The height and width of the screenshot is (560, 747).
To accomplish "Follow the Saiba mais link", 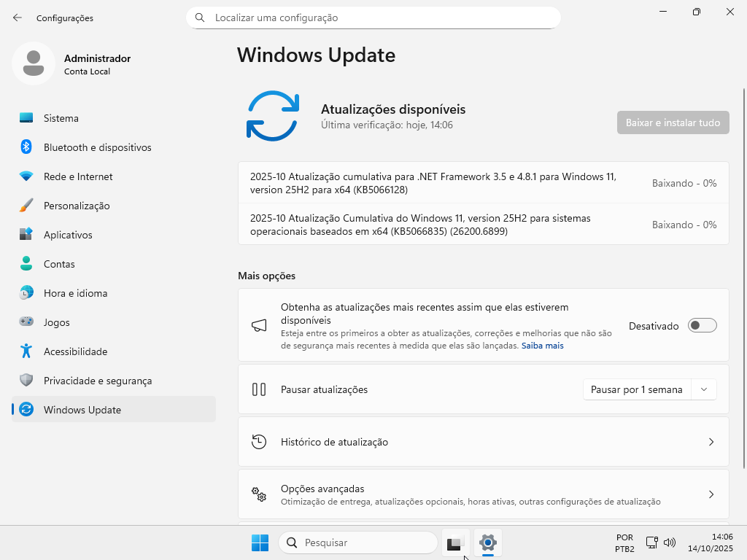I will [542, 346].
